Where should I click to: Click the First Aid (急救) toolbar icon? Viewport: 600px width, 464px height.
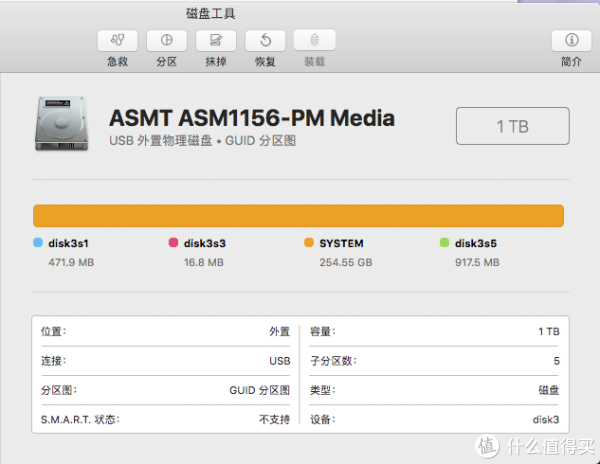click(x=118, y=40)
